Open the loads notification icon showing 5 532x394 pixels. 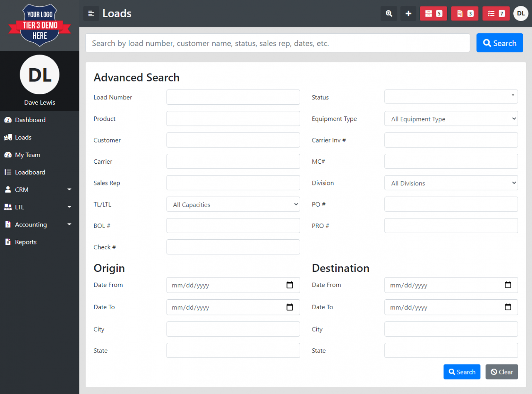pos(433,13)
